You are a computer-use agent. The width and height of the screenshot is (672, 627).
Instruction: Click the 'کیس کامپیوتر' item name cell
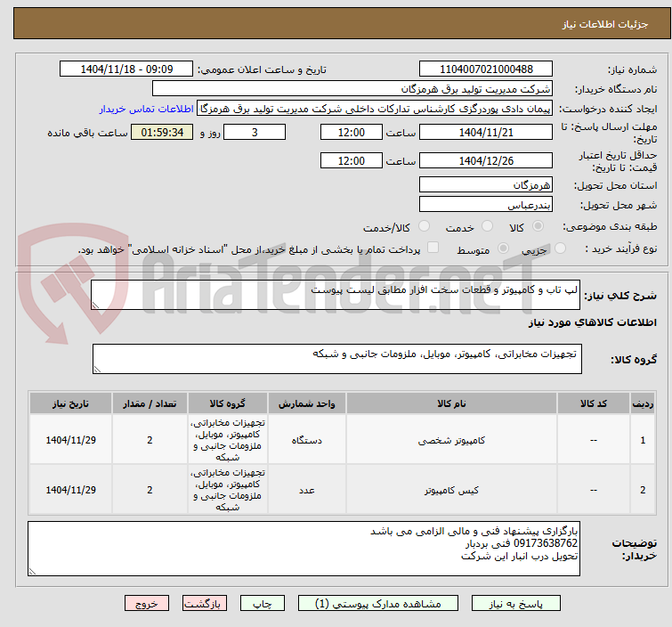[x=452, y=490]
